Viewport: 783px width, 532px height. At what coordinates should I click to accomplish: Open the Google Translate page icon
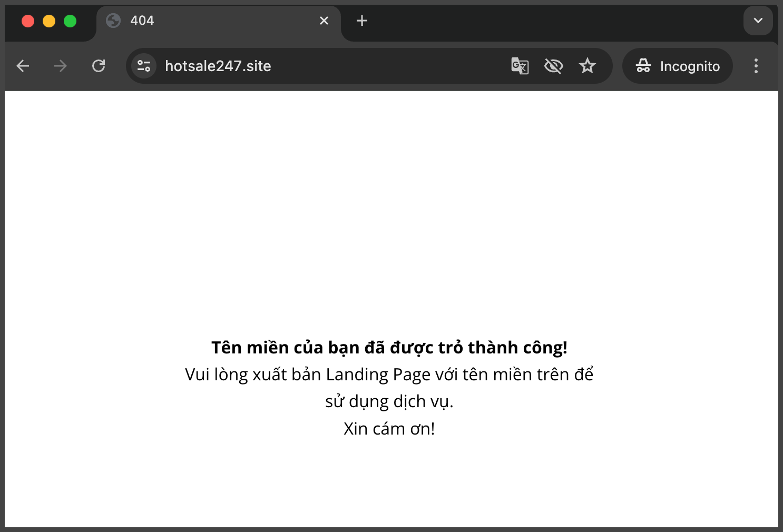coord(520,66)
